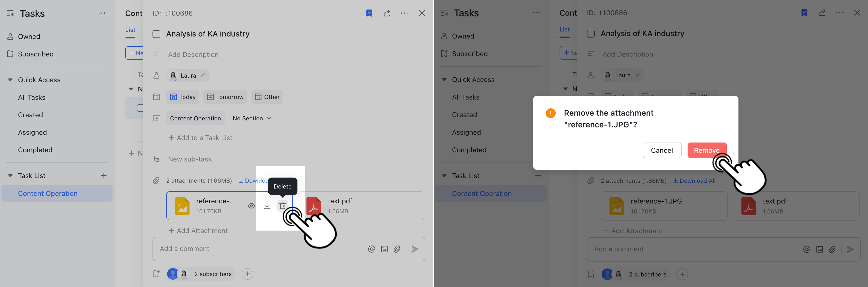This screenshot has height=287, width=868.
Task: Open Created in left sidebar
Action: point(31,115)
